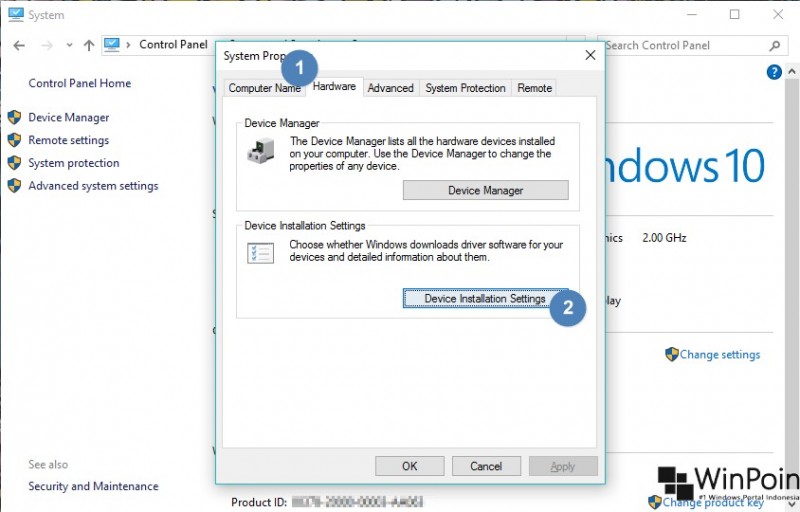
Task: Open Remote settings sidebar link
Action: [x=69, y=140]
